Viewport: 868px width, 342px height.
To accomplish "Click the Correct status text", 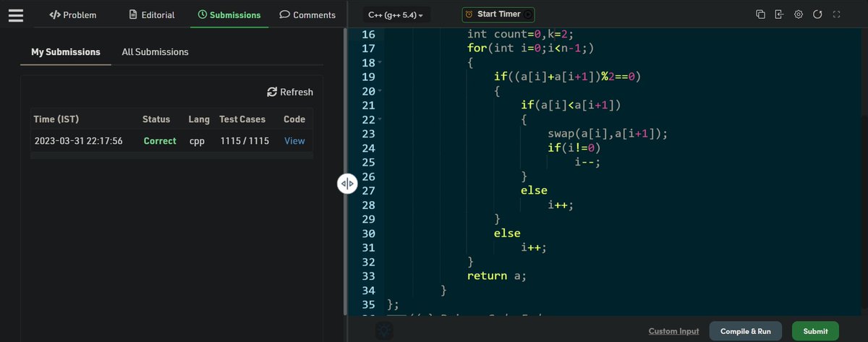I will [160, 141].
